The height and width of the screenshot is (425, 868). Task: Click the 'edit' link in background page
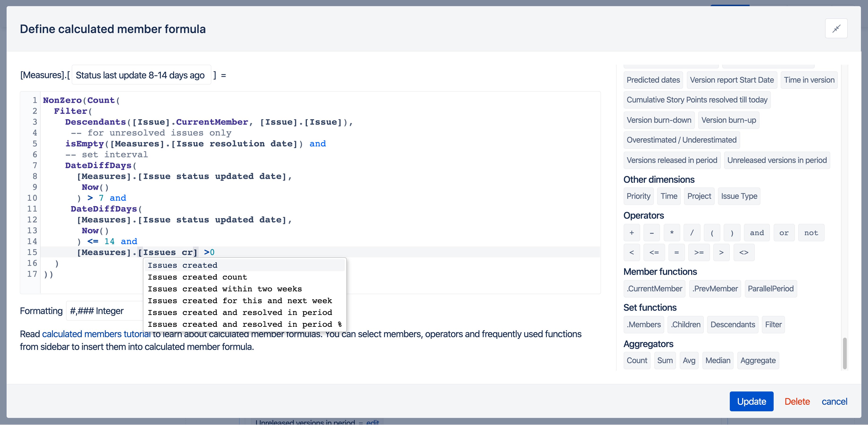(372, 422)
